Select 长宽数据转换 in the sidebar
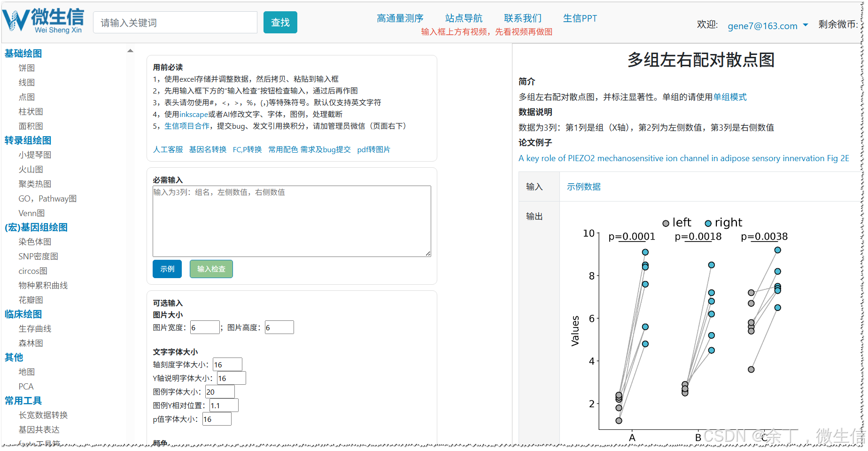The image size is (868, 451). coord(43,415)
